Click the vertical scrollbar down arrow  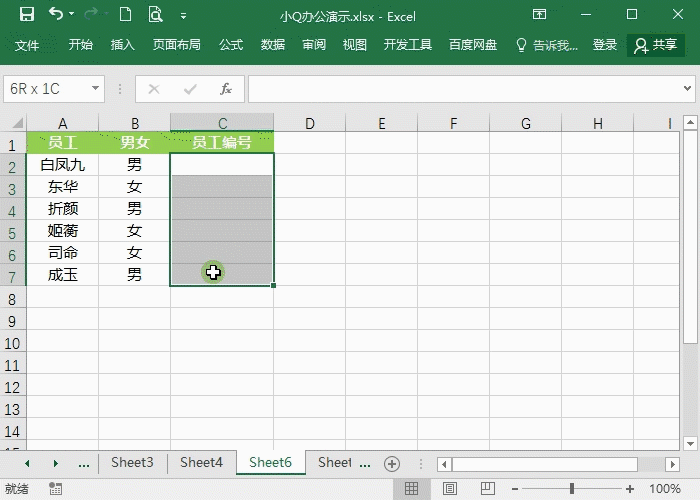click(x=690, y=444)
